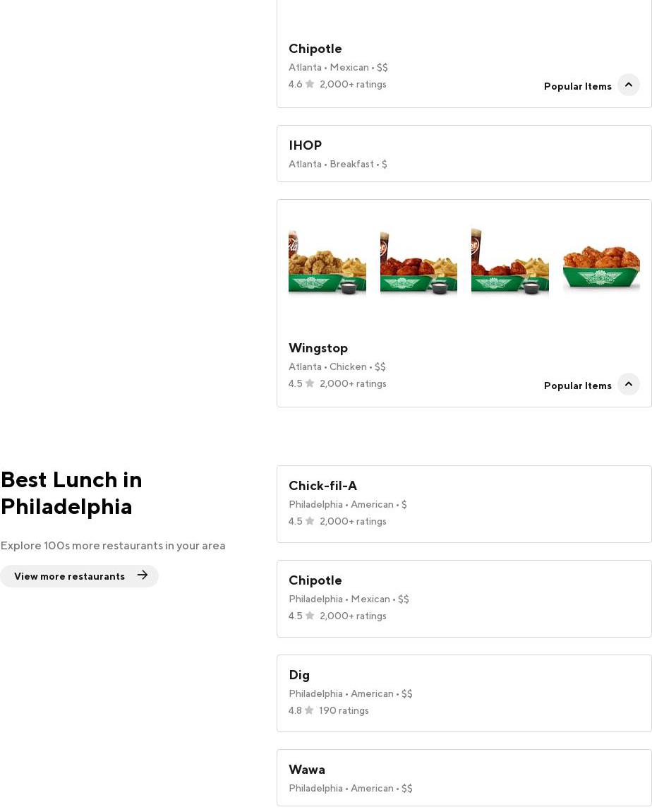Open the third Wingstop wing combo image
This screenshot has width=652, height=812.
pyautogui.click(x=509, y=263)
